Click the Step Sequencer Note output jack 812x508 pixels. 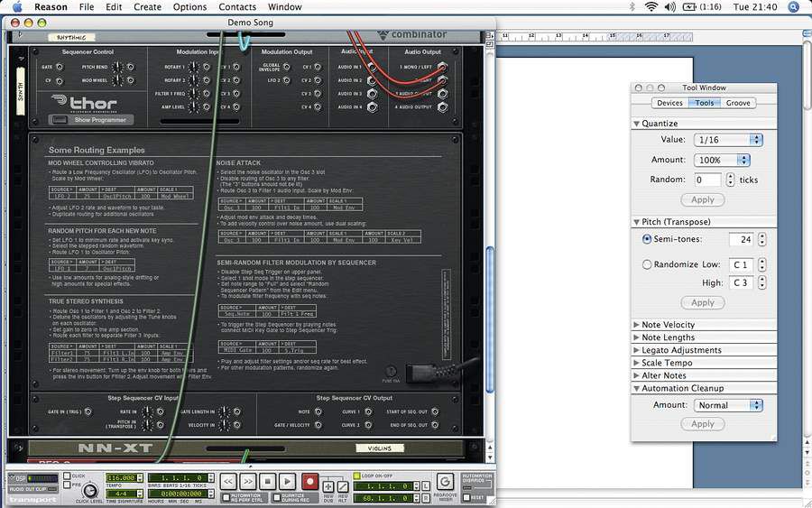[318, 411]
